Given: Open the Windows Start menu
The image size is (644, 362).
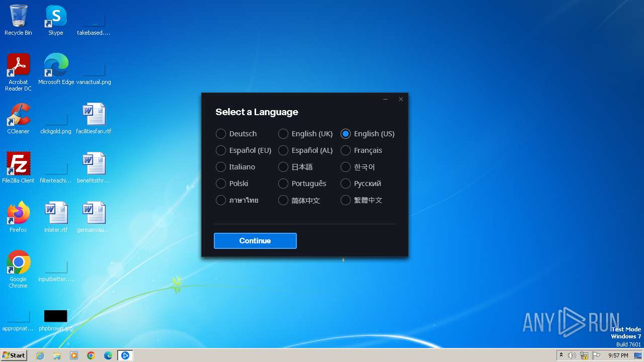Looking at the screenshot, I should click(x=14, y=355).
